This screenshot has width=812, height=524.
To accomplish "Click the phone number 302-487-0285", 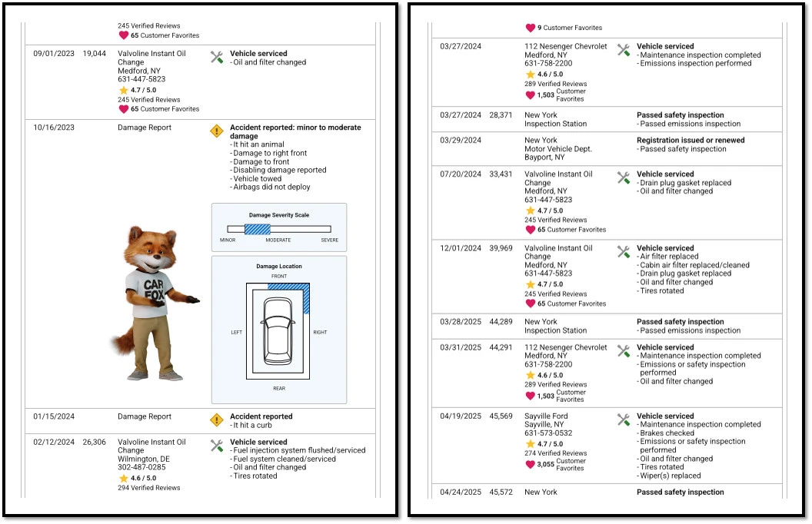I will tap(141, 468).
